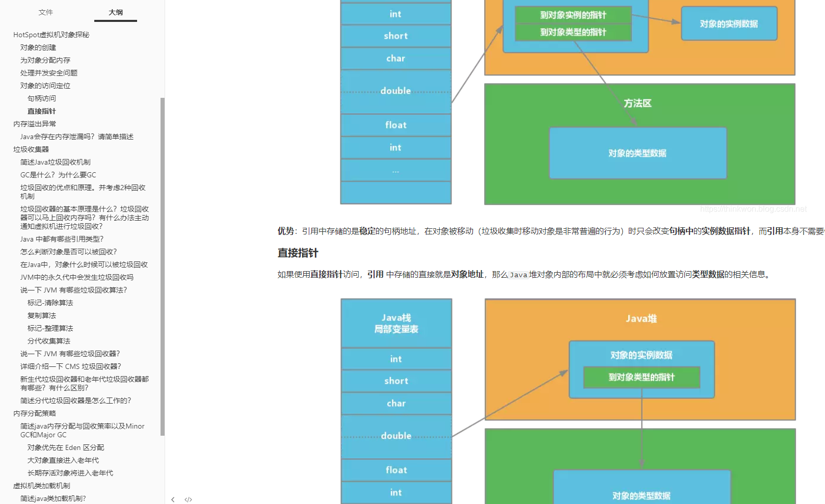The height and width of the screenshot is (504, 825).
Task: Select the 标记-清除算法 entry
Action: pos(49,302)
